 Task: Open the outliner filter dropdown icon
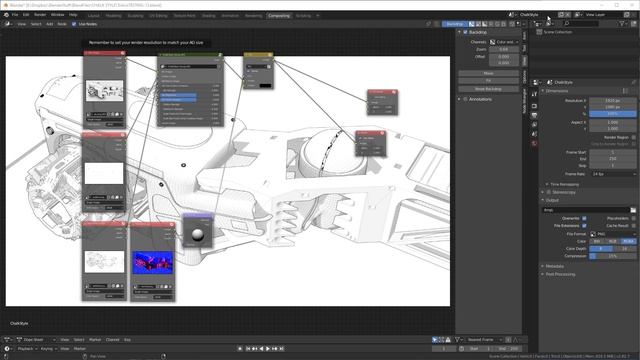622,24
